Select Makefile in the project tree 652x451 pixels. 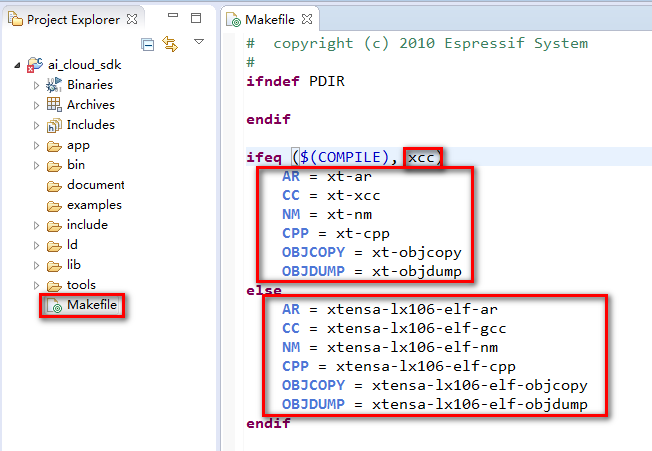pyautogui.click(x=92, y=305)
